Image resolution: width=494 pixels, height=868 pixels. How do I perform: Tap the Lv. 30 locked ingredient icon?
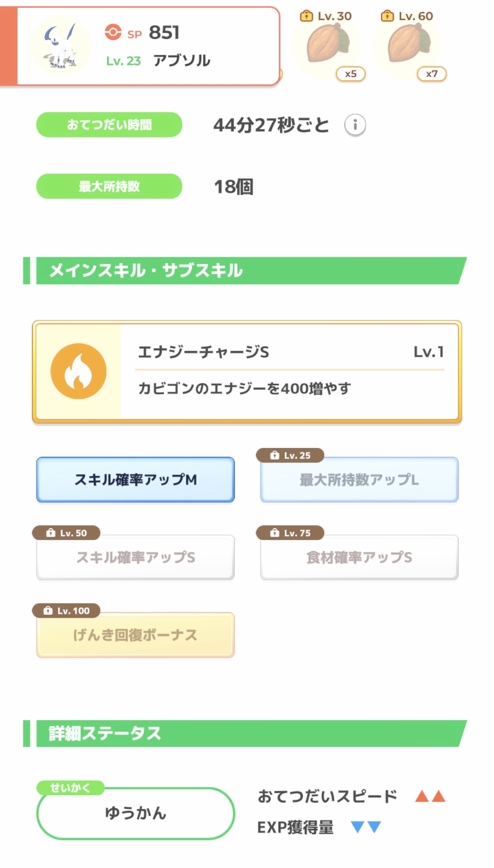point(328,44)
